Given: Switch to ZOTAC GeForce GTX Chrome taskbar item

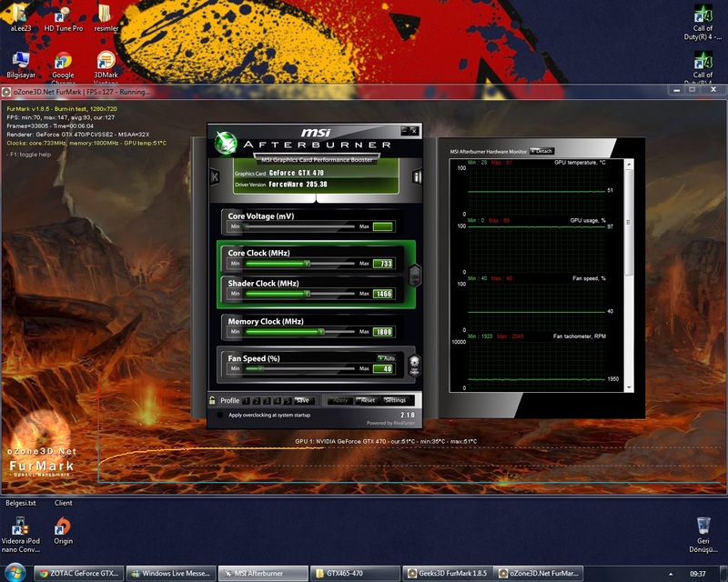Looking at the screenshot, I should (x=79, y=573).
